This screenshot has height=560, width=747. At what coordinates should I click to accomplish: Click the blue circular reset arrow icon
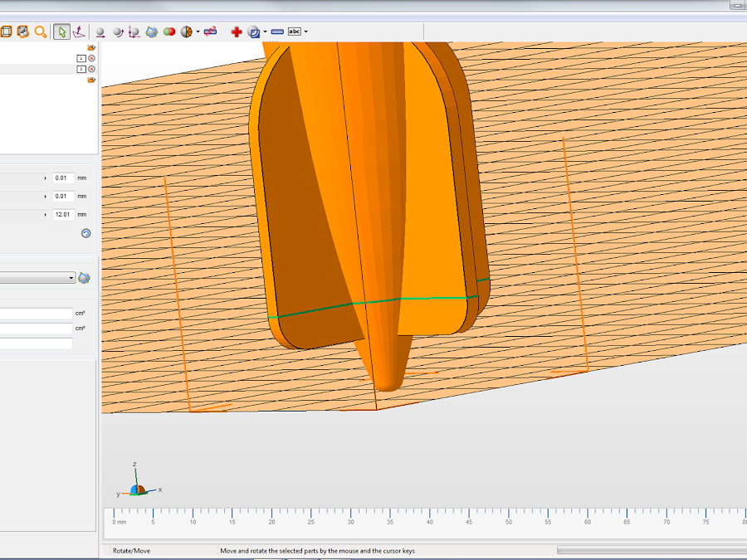pos(85,233)
